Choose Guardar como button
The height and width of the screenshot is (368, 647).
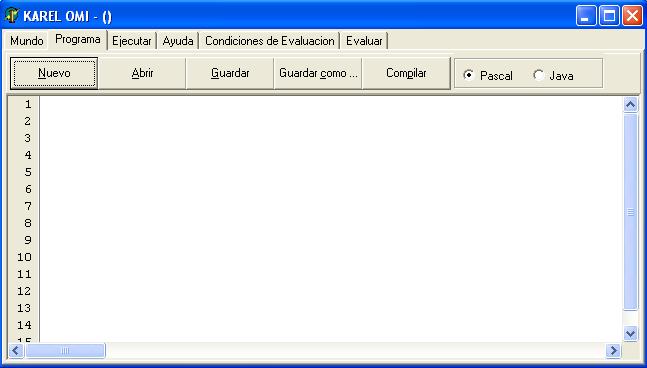(318, 73)
